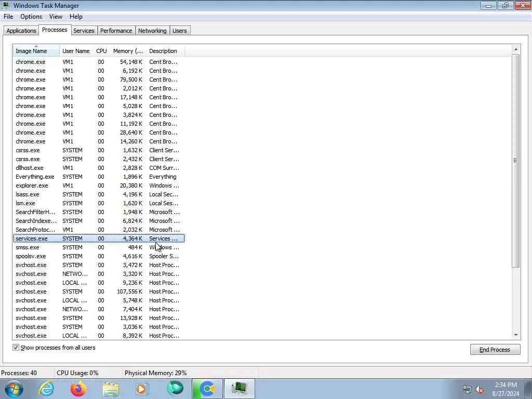
Task: Click the muted volume tray icon
Action: click(480, 389)
